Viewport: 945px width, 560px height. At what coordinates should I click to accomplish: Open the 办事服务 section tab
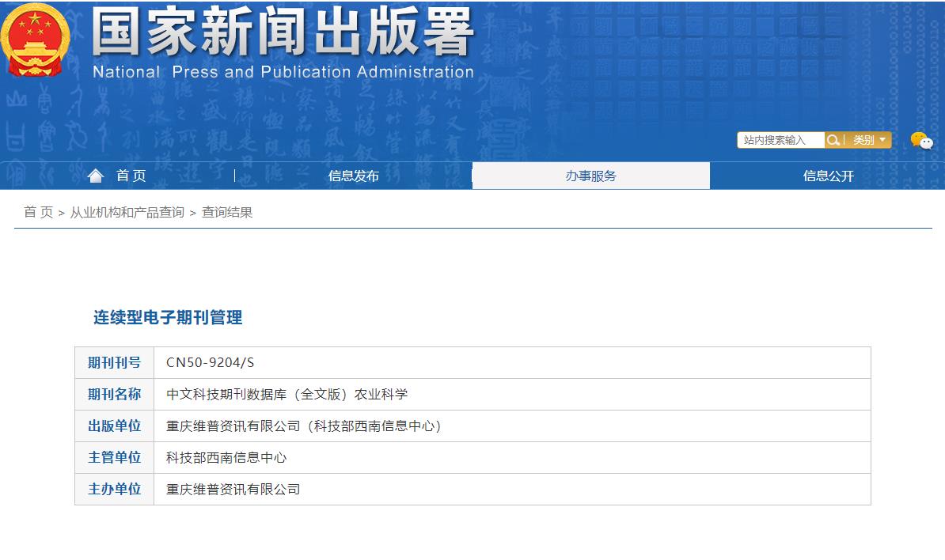click(591, 175)
